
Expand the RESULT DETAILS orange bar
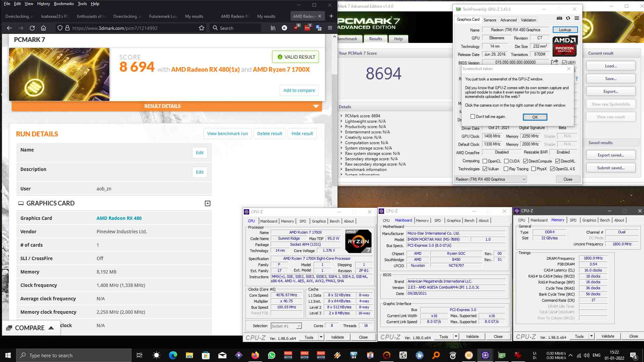[167, 106]
